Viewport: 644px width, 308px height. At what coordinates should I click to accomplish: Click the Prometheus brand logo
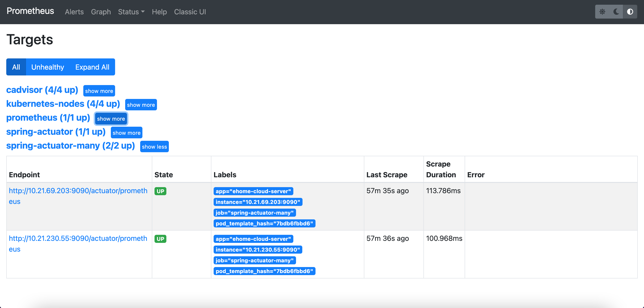[x=30, y=11]
